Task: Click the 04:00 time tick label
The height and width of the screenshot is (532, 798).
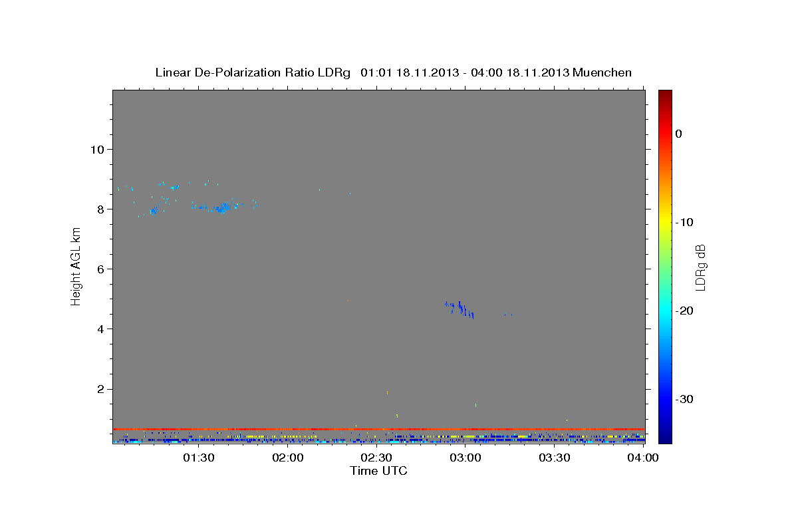Action: coord(642,458)
